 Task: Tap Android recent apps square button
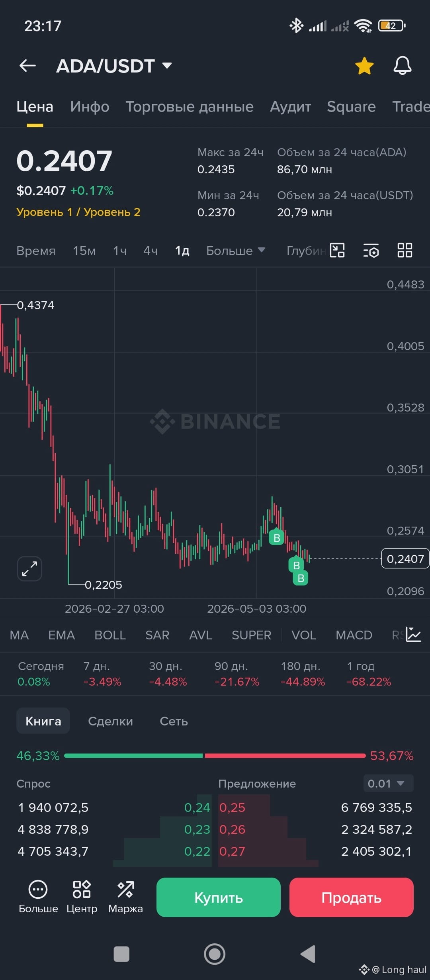[x=121, y=954]
